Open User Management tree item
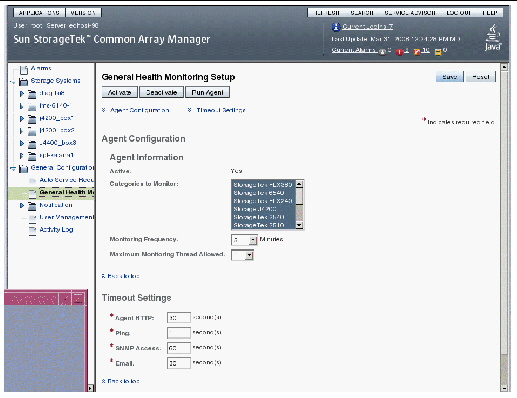Screen dimensions: 517x398 point(67,217)
